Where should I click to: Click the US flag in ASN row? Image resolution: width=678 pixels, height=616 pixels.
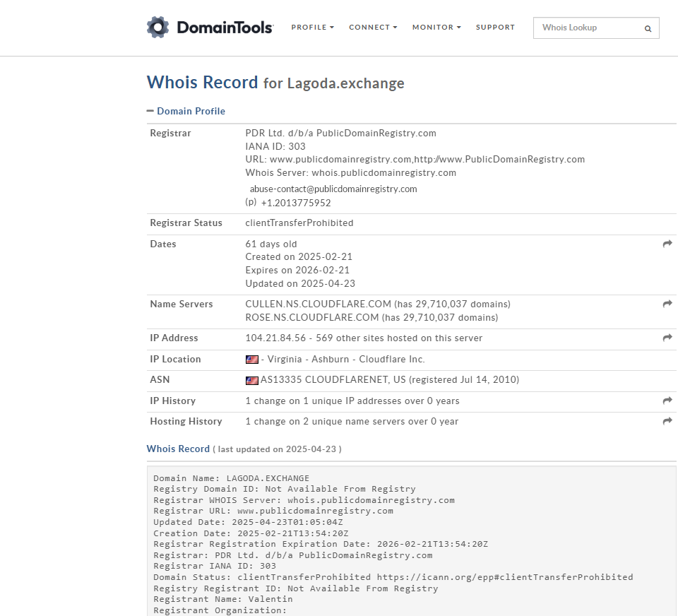pyautogui.click(x=252, y=380)
